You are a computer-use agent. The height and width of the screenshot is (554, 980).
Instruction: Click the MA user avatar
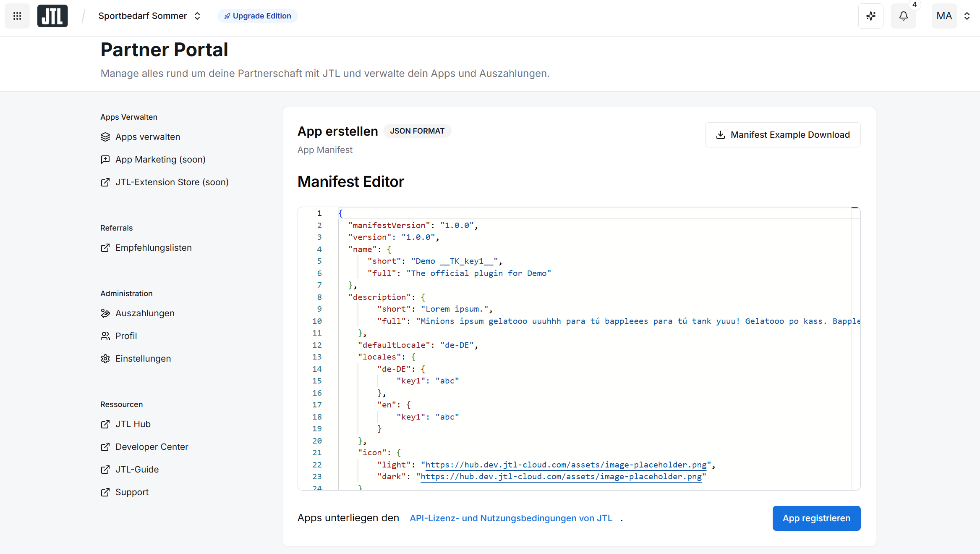[944, 16]
